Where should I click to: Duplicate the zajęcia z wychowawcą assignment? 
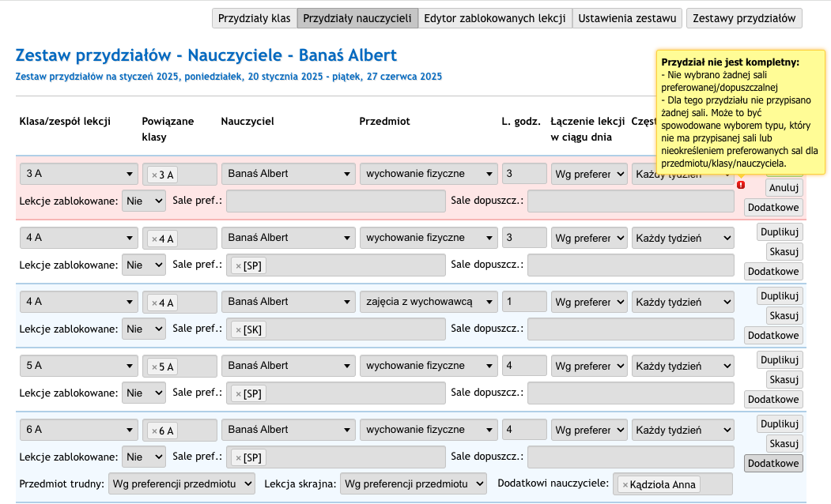780,296
